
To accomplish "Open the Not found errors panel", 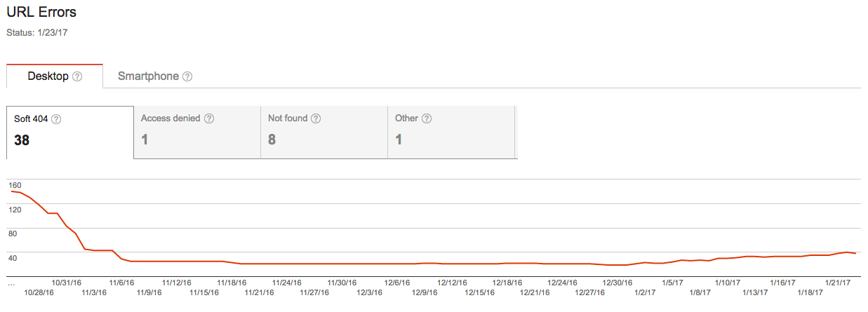I will [324, 133].
